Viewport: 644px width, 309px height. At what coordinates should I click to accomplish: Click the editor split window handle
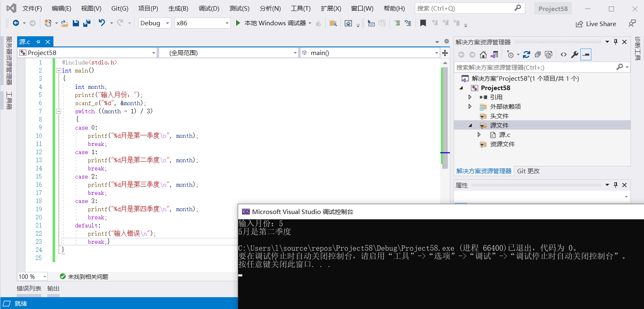[445, 53]
